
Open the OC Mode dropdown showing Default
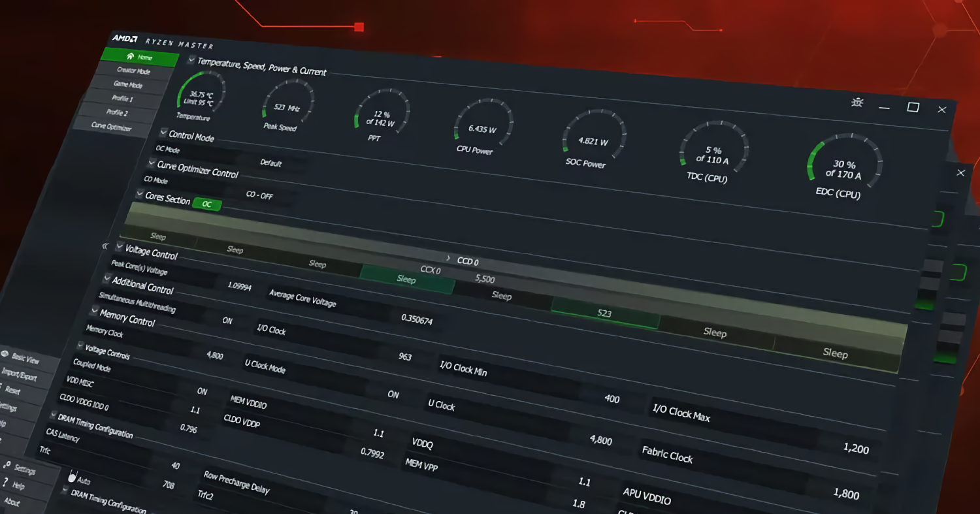[271, 163]
